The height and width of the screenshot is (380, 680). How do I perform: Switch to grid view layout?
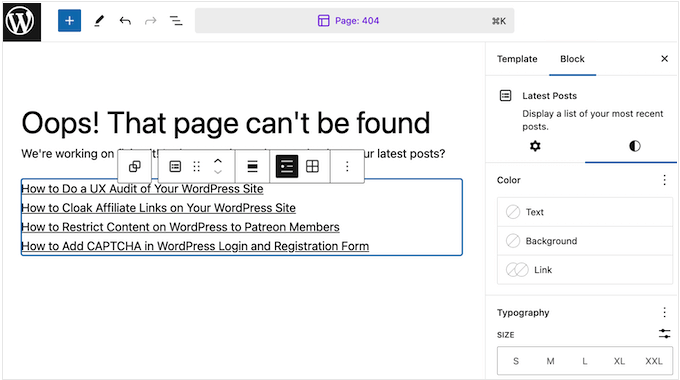[x=312, y=166]
